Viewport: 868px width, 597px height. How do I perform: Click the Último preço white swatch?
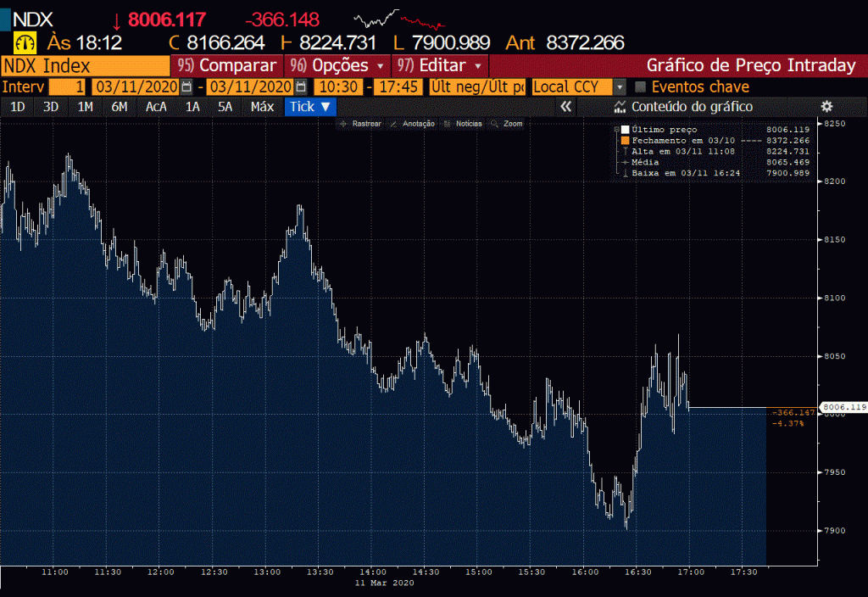[625, 129]
